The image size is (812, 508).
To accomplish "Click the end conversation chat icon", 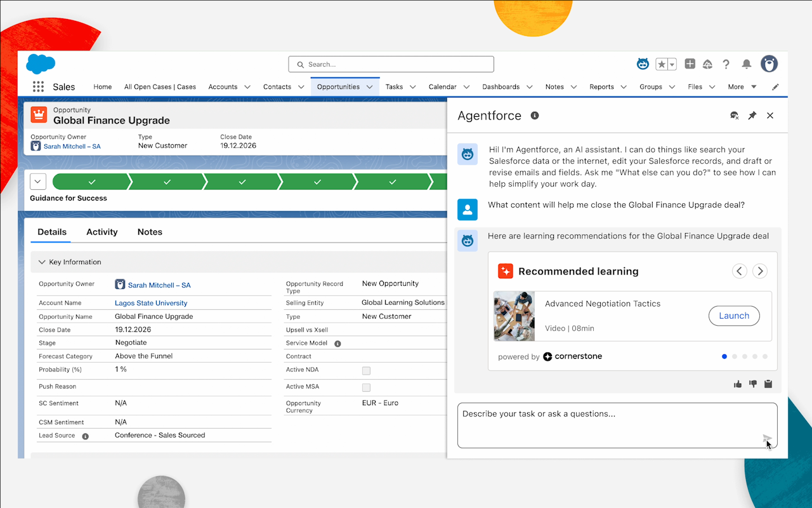I will [x=734, y=116].
